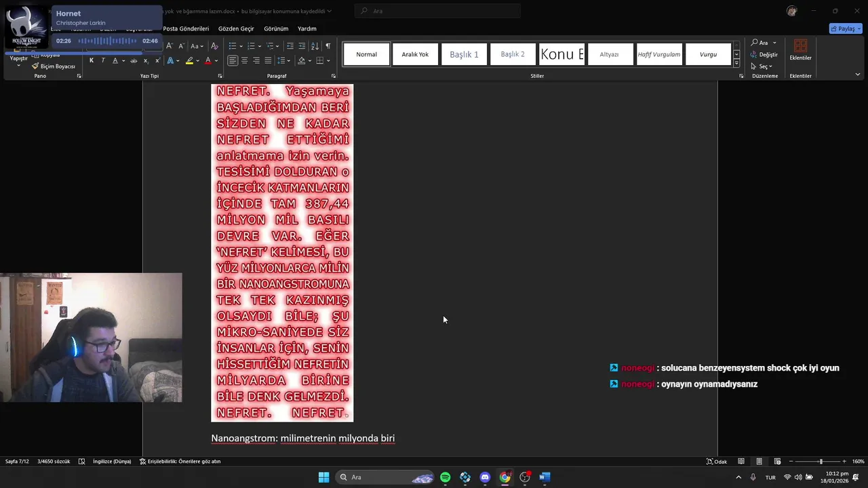Viewport: 868px width, 488px height.
Task: Apply red font color
Action: (208, 60)
